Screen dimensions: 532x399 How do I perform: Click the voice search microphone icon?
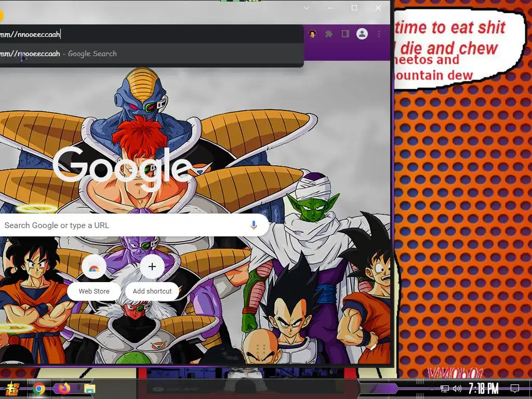click(x=254, y=225)
